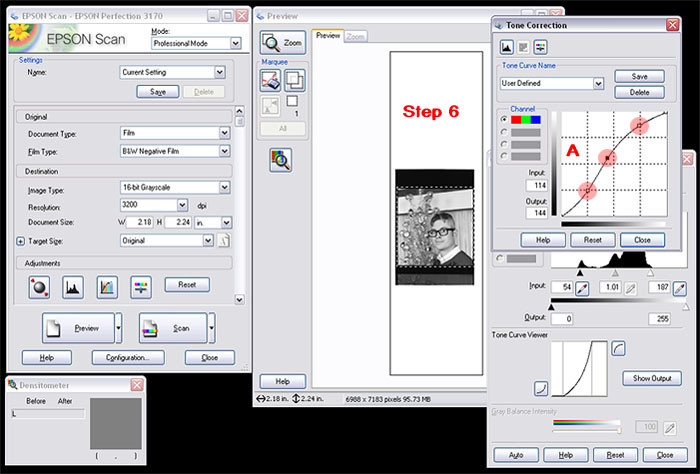Click the top tone curve control point

639,126
